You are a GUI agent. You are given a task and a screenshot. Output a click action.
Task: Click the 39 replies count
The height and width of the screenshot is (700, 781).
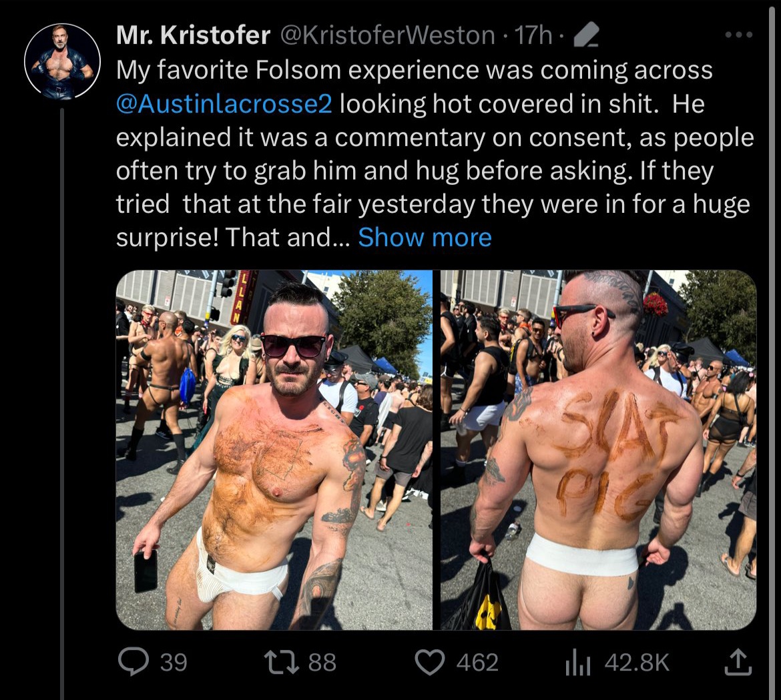click(x=174, y=663)
